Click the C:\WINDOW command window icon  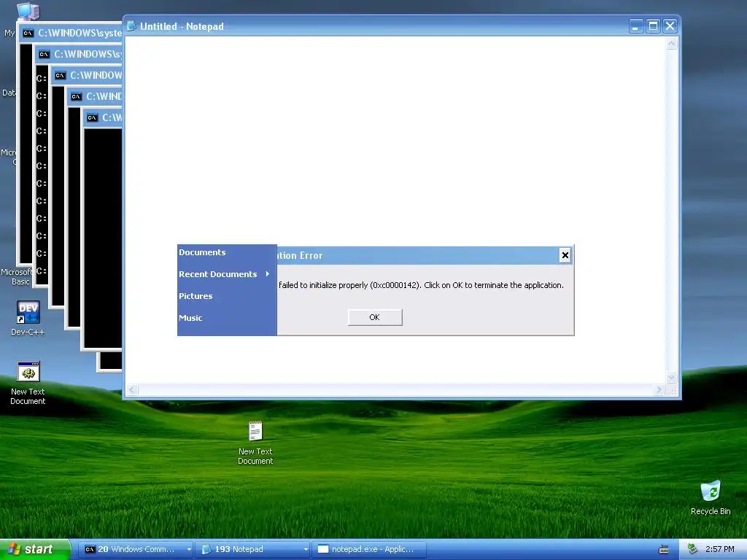click(60, 75)
